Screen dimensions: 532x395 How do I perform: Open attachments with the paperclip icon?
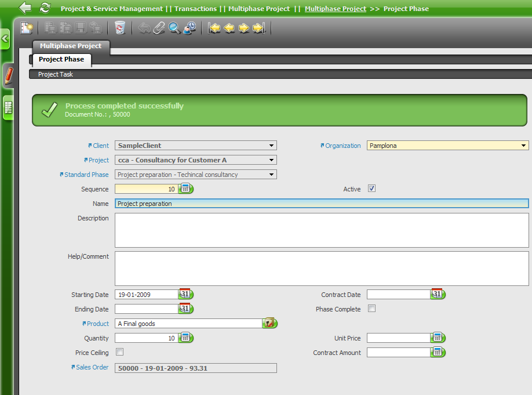159,28
